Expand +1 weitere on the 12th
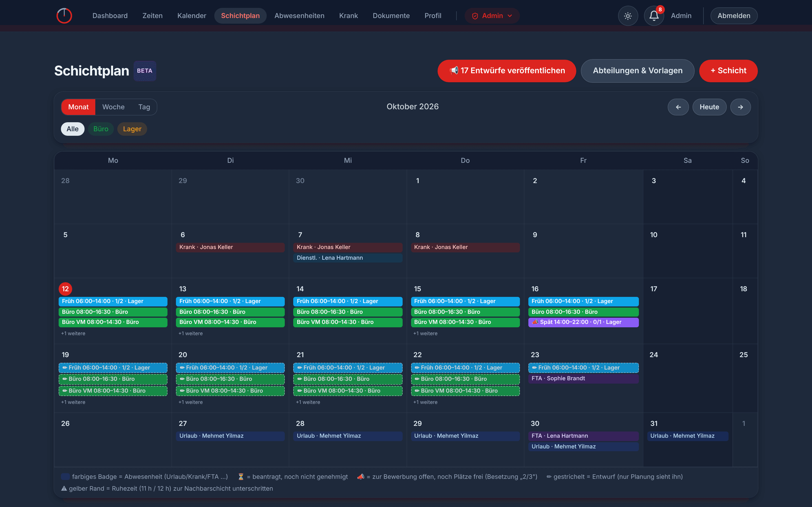This screenshot has width=812, height=507. coord(73,333)
